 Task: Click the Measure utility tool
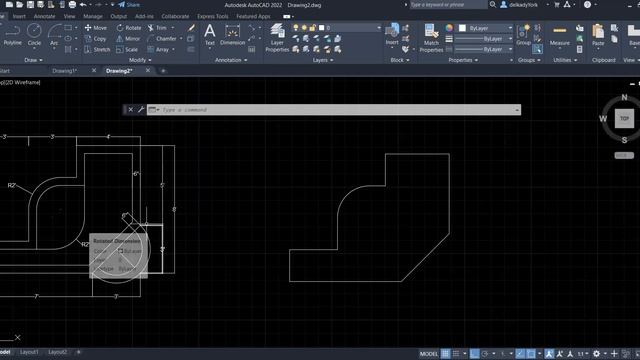click(x=560, y=35)
